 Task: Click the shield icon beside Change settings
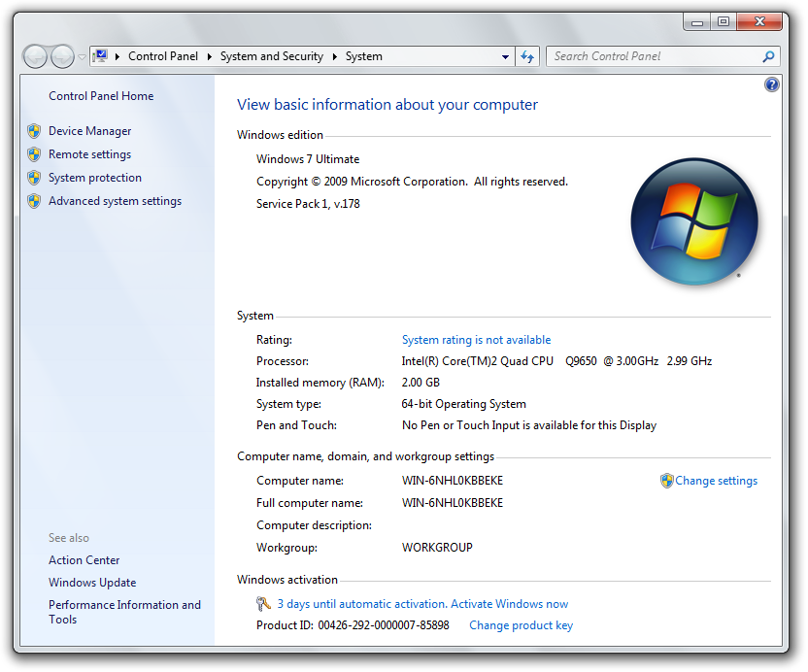click(666, 481)
